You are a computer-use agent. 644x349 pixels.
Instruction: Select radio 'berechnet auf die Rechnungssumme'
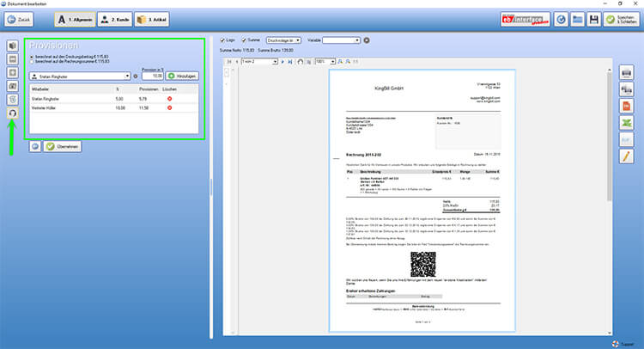click(32, 61)
